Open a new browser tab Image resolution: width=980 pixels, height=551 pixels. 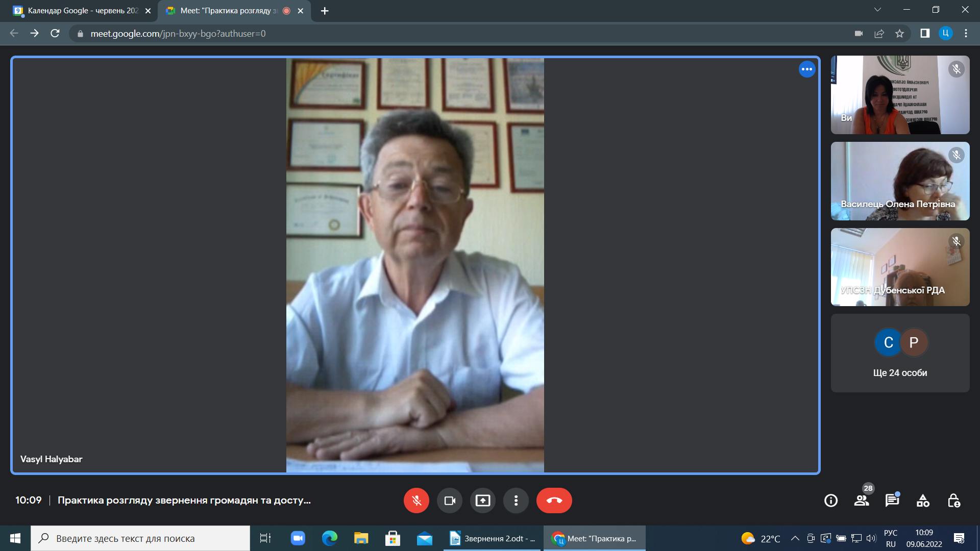point(325,11)
